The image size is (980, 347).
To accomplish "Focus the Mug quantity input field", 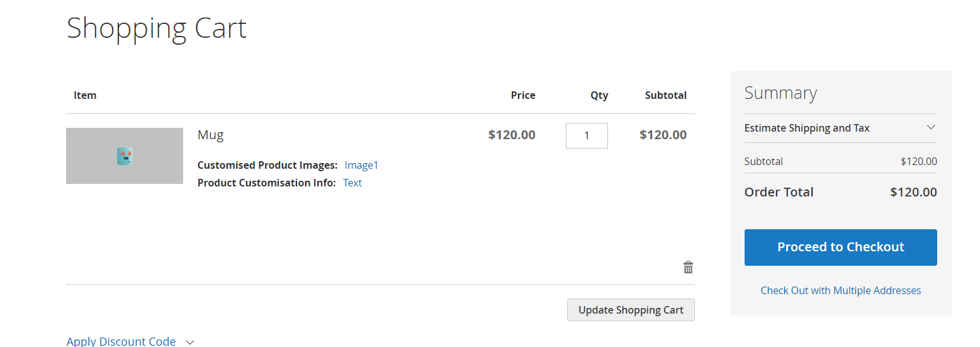I will [x=587, y=135].
